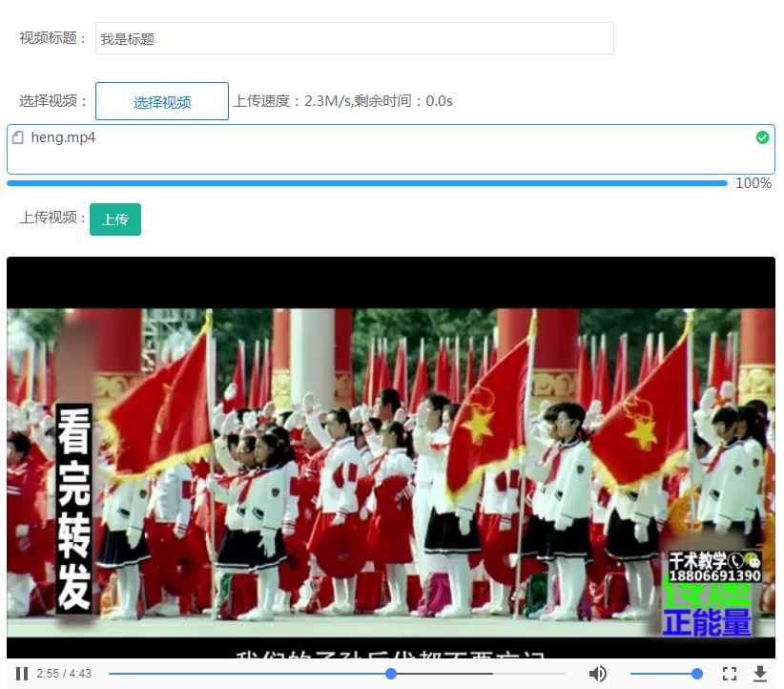The height and width of the screenshot is (689, 784).
Task: Click the file icon next to heng.mp4
Action: (x=18, y=137)
